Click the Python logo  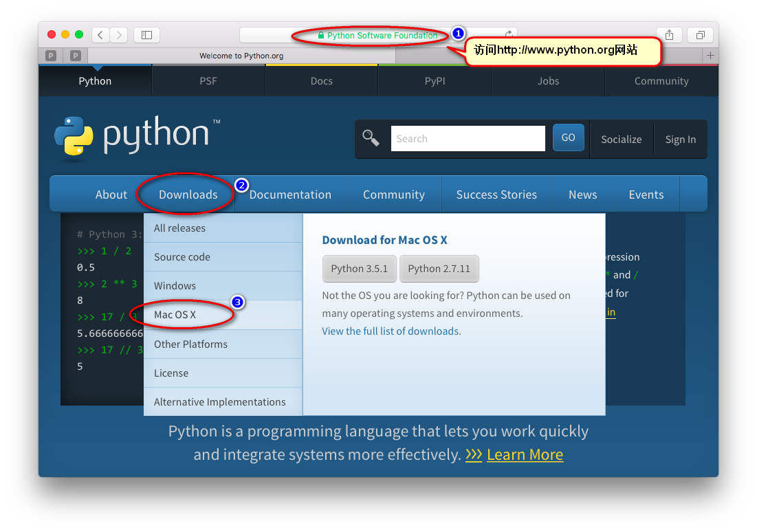73,136
